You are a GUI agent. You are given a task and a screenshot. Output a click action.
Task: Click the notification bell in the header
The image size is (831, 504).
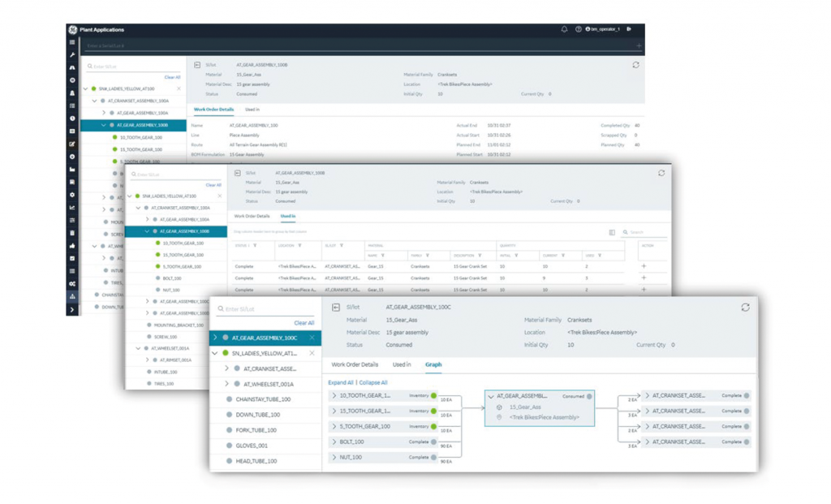(565, 29)
